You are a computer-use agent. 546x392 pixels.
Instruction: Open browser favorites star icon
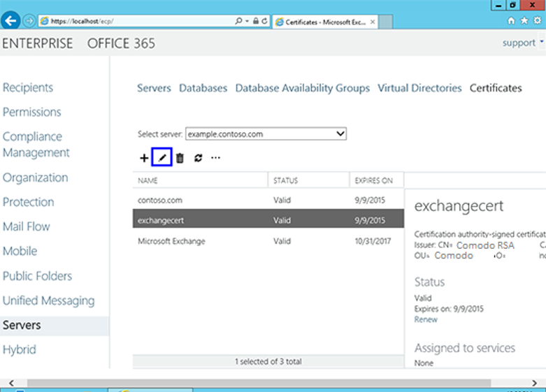click(x=524, y=21)
